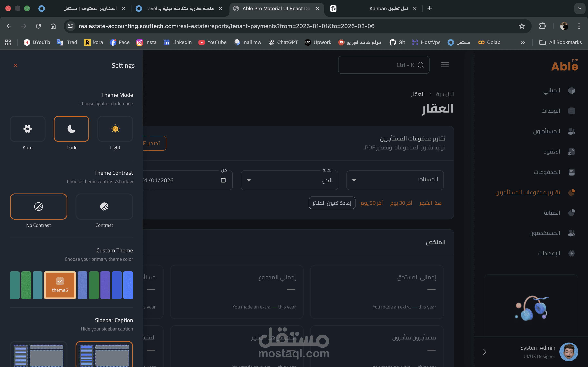Enable the Contrast theme option
Screen dimensions: 588x367
coord(104,207)
